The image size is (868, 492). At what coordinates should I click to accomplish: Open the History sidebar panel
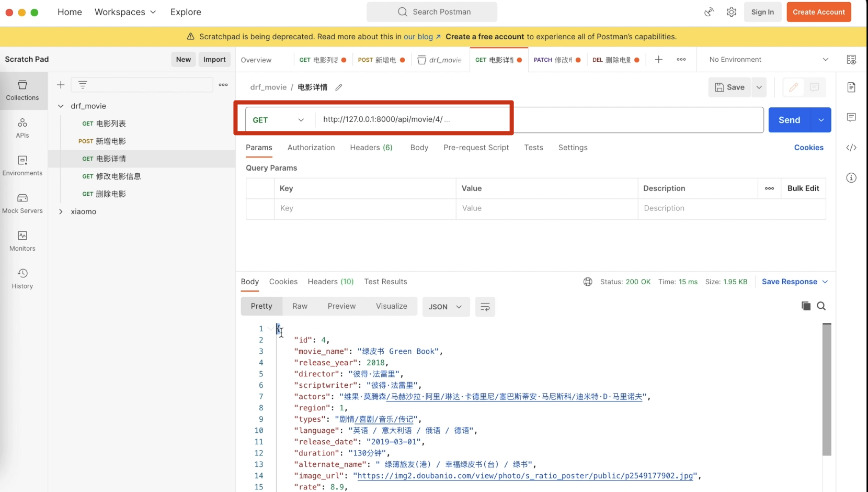pyautogui.click(x=22, y=279)
